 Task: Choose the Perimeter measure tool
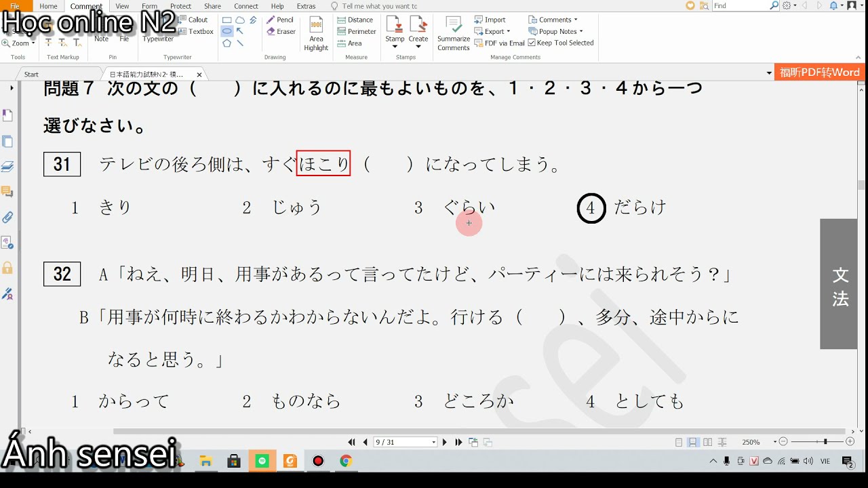356,31
